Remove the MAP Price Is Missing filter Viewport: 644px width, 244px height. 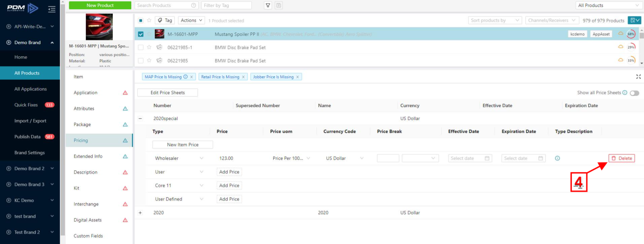(x=191, y=77)
